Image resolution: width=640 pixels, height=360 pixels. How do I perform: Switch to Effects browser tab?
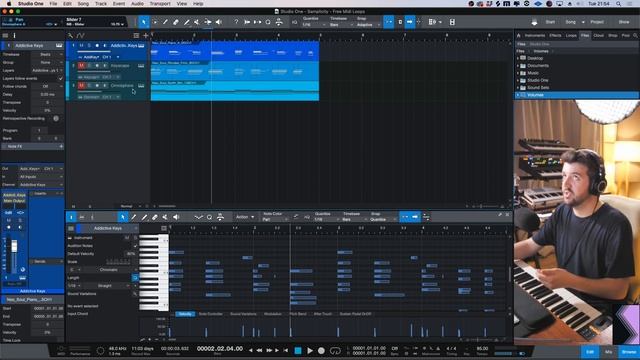coord(555,36)
